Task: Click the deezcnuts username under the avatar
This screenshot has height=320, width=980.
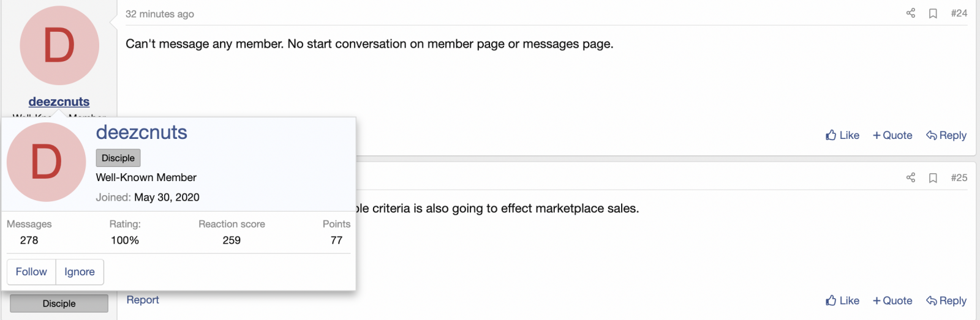Action: pos(59,102)
